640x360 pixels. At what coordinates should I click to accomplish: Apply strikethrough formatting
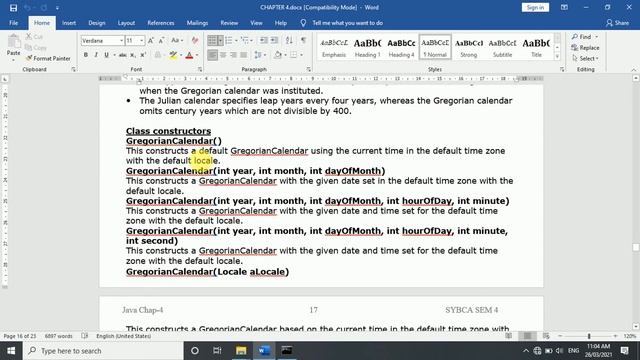click(x=122, y=55)
